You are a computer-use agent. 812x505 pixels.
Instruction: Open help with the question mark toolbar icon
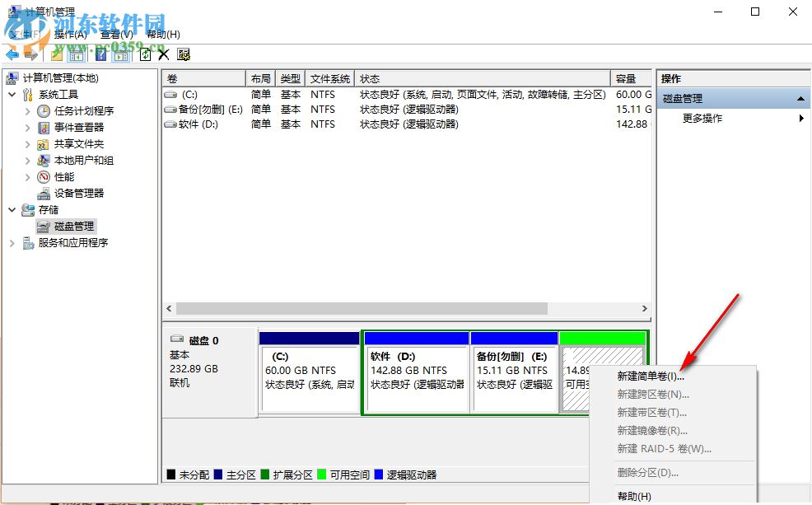(x=102, y=54)
